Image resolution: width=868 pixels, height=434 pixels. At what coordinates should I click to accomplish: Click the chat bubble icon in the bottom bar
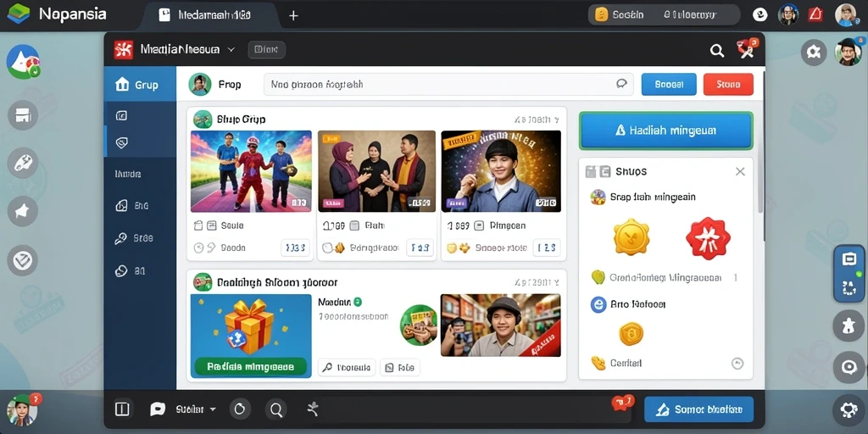coord(158,409)
